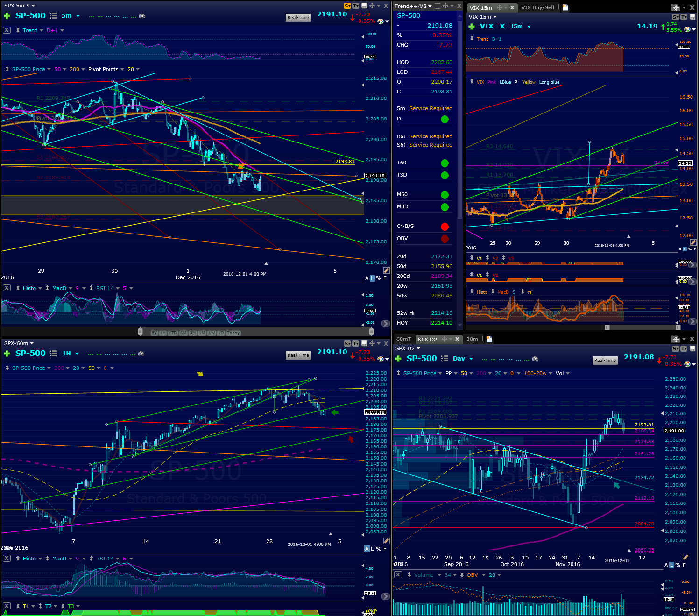Switch to the 60mT tab

[404, 339]
